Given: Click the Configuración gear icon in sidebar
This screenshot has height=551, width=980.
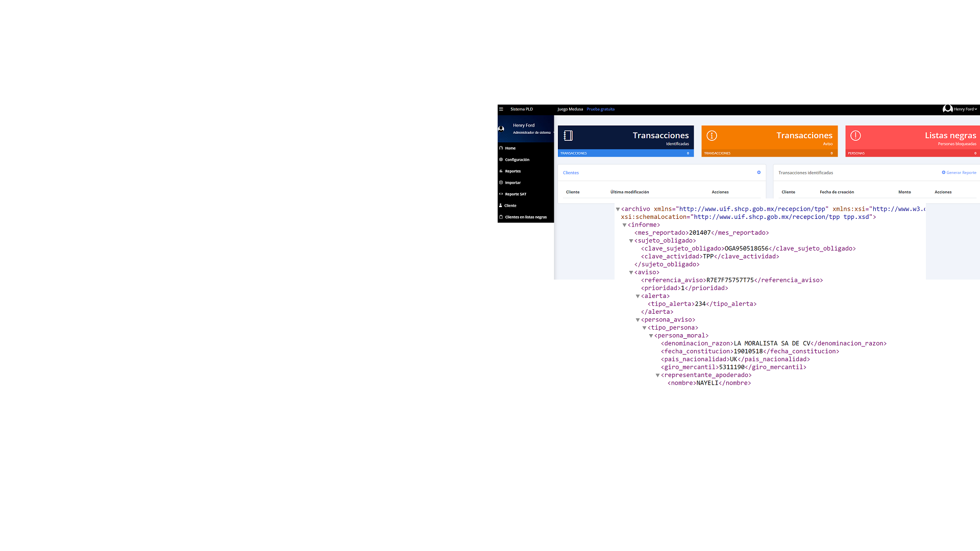Looking at the screenshot, I should pos(501,160).
